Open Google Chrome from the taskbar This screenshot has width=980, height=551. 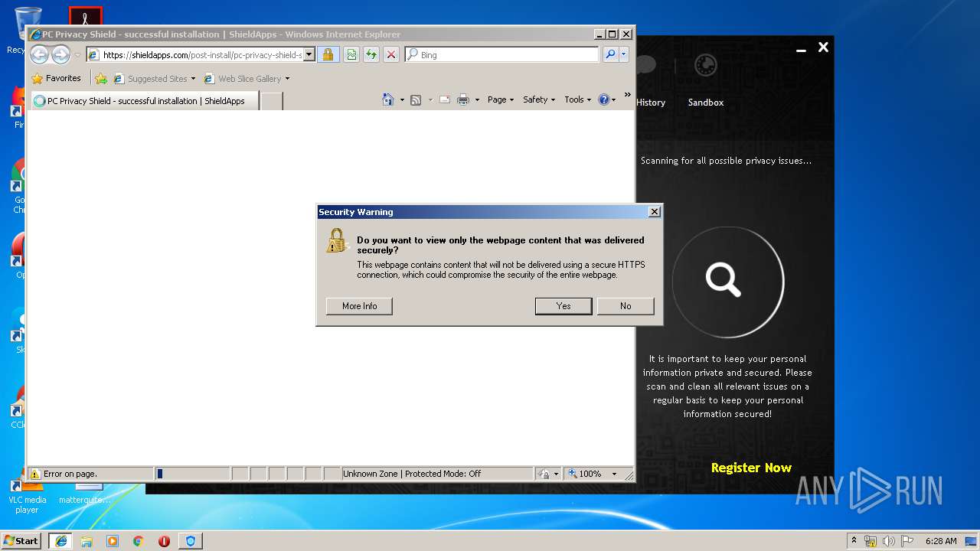pos(139,540)
